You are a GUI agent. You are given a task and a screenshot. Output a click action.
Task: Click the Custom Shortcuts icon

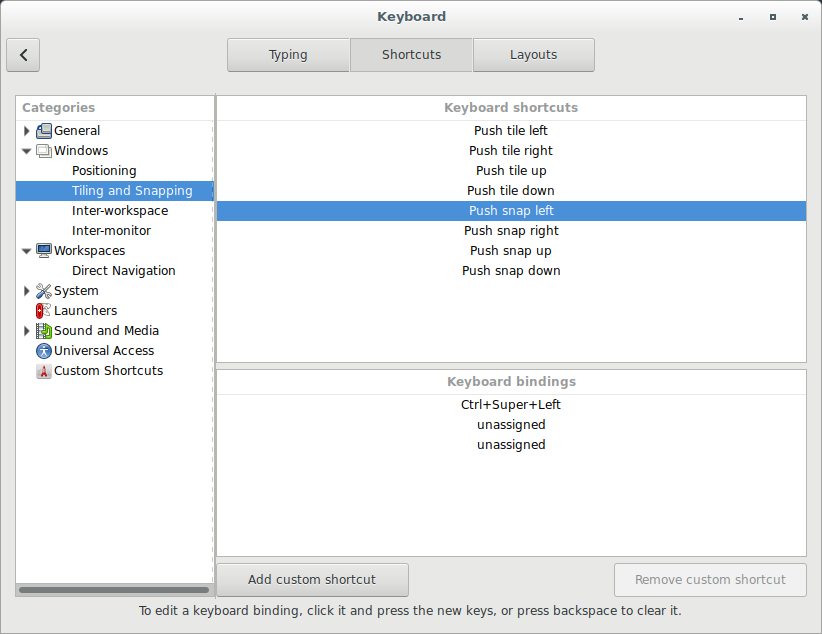tap(44, 371)
